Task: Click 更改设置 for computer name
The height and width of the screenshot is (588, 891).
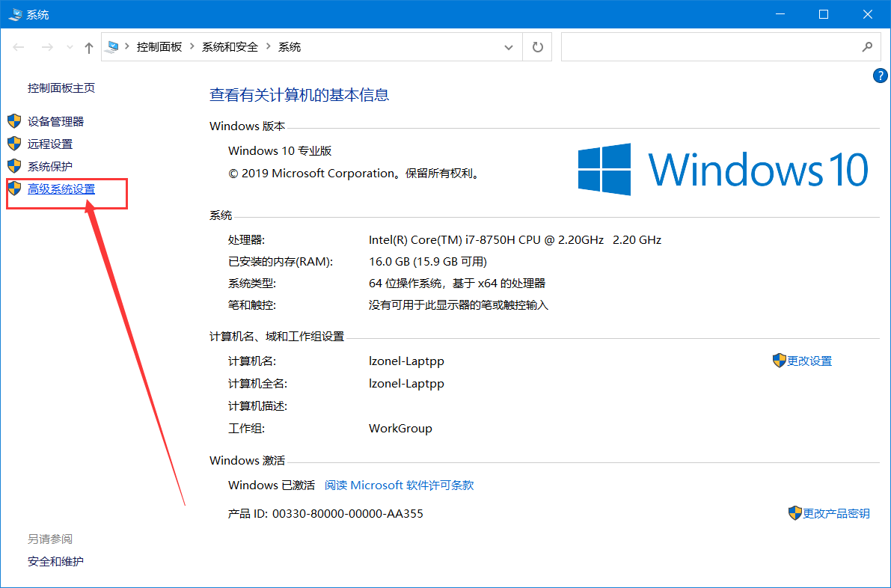Action: click(x=809, y=361)
